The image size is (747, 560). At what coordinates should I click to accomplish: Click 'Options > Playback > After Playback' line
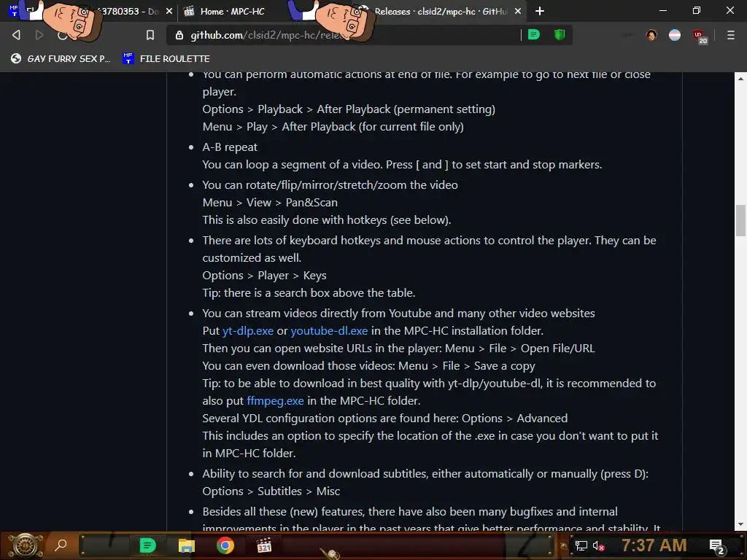tap(349, 109)
